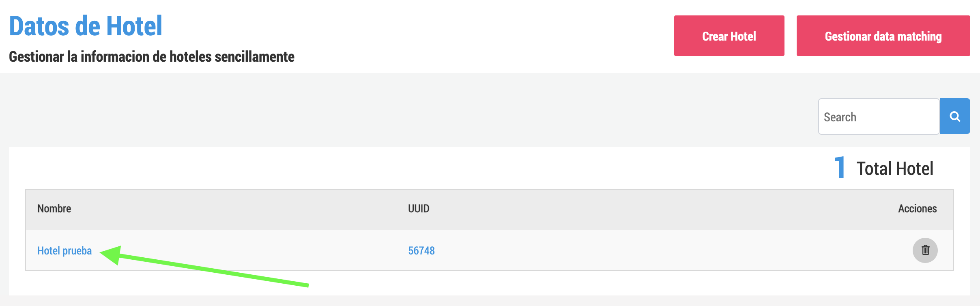Open the Hotel prueba entry
Viewport: 980px width, 306px height.
click(x=64, y=251)
